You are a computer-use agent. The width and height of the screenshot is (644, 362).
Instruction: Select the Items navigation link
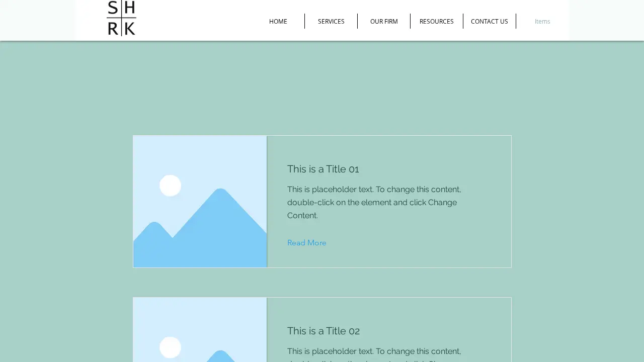click(x=542, y=21)
